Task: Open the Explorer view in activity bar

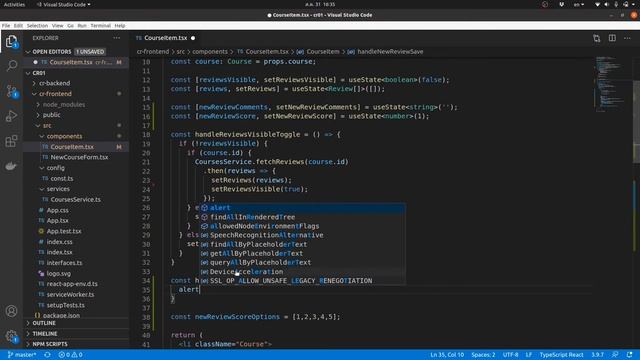Action: [11, 41]
